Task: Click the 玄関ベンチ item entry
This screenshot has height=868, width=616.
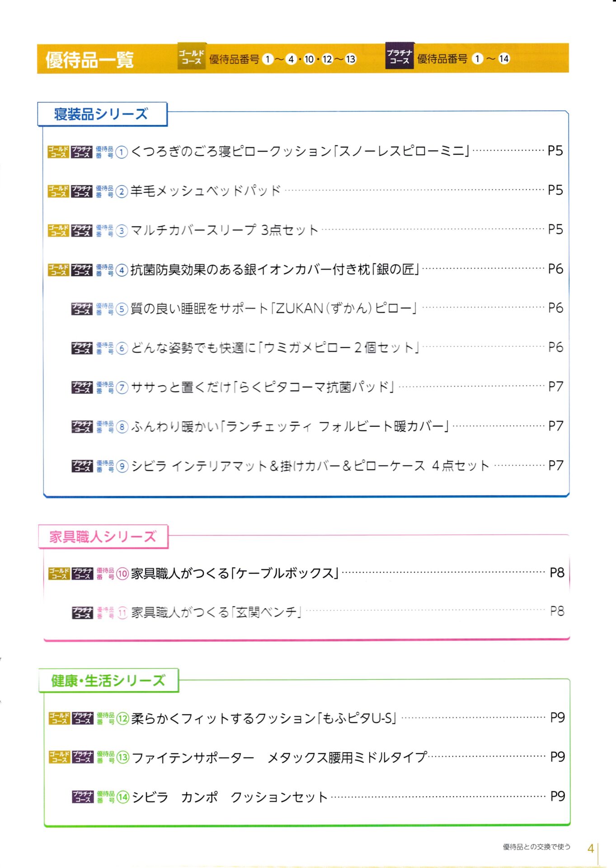Action: pos(216,613)
